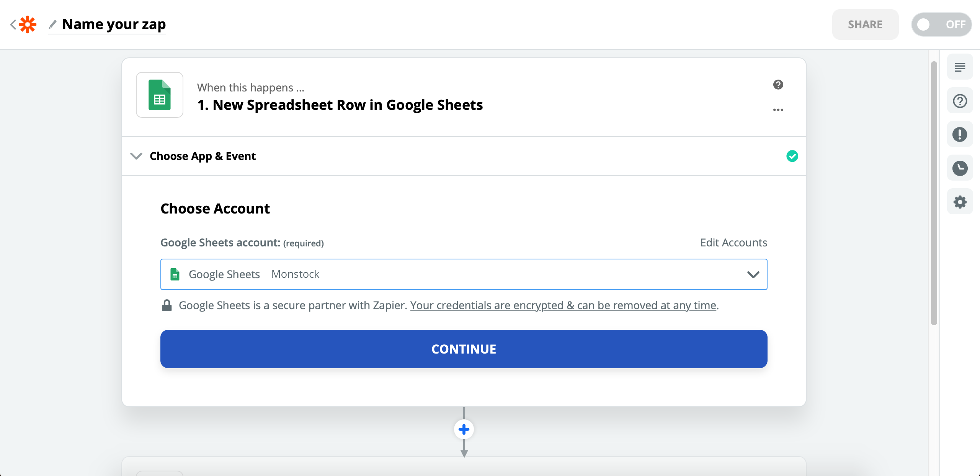This screenshot has height=476, width=980.
Task: Go back using the left chevron arrow
Action: click(13, 24)
